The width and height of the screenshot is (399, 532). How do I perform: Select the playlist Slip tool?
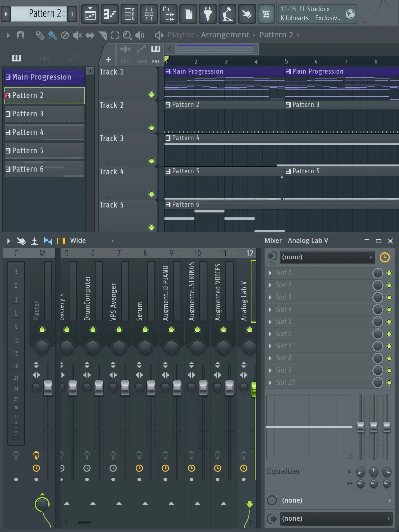pyautogui.click(x=90, y=35)
